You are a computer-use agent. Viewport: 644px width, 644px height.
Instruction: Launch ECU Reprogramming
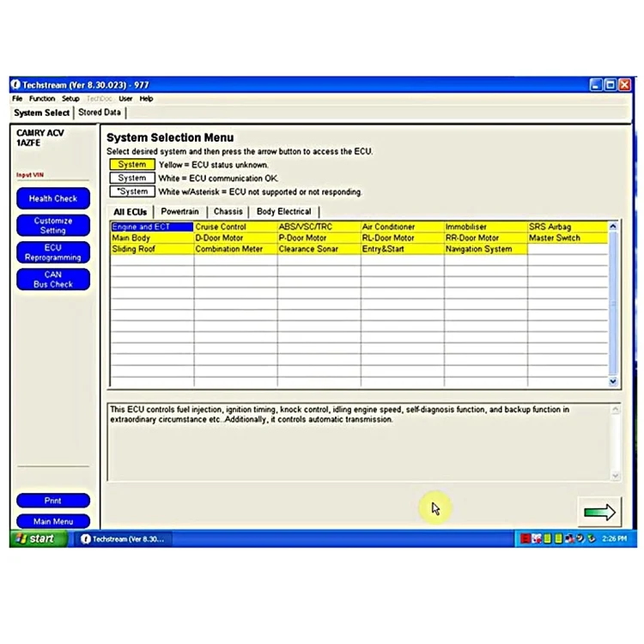click(53, 252)
